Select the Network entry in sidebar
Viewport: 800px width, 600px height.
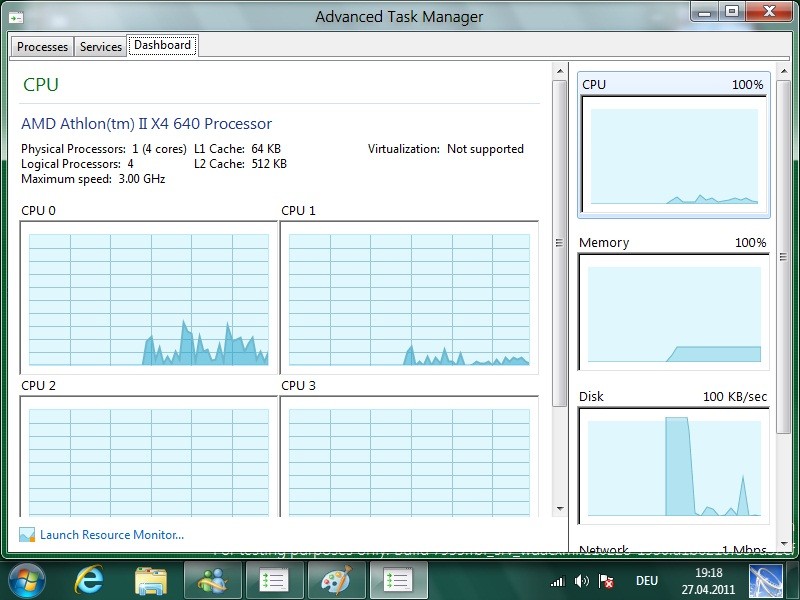coord(673,549)
